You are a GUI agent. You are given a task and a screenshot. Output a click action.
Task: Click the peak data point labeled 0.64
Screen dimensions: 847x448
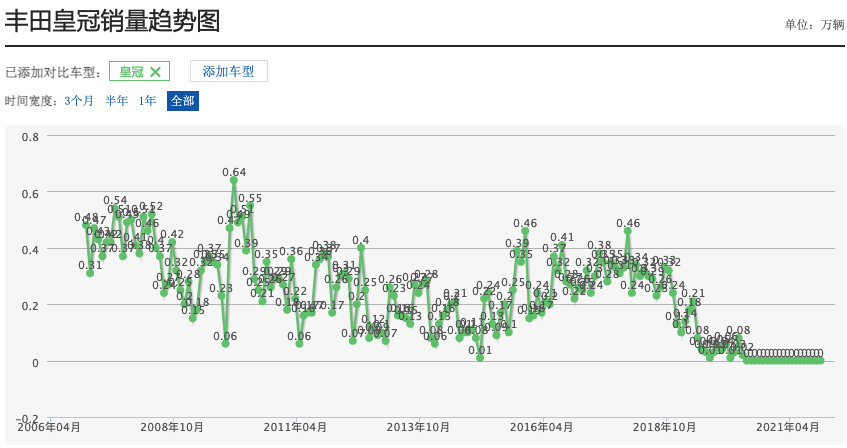(234, 180)
